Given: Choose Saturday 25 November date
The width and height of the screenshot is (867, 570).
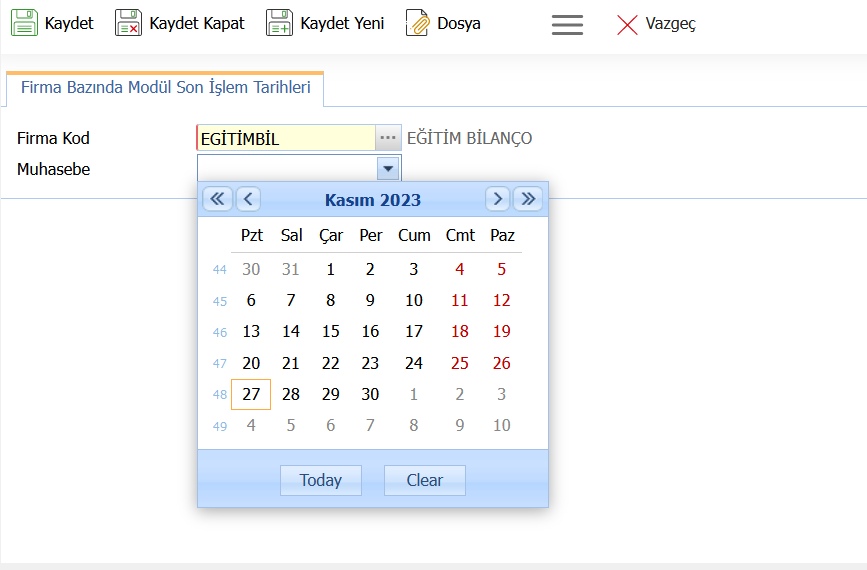Looking at the screenshot, I should pyautogui.click(x=460, y=363).
